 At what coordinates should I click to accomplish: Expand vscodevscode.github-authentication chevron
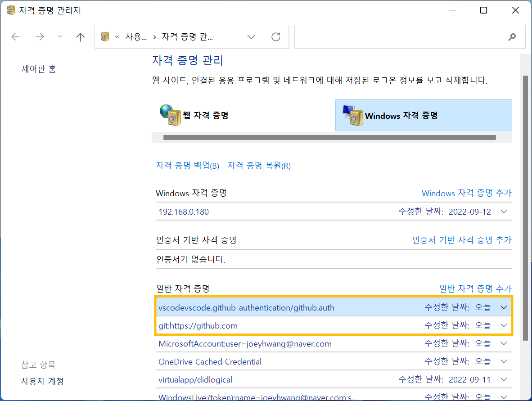coord(504,307)
